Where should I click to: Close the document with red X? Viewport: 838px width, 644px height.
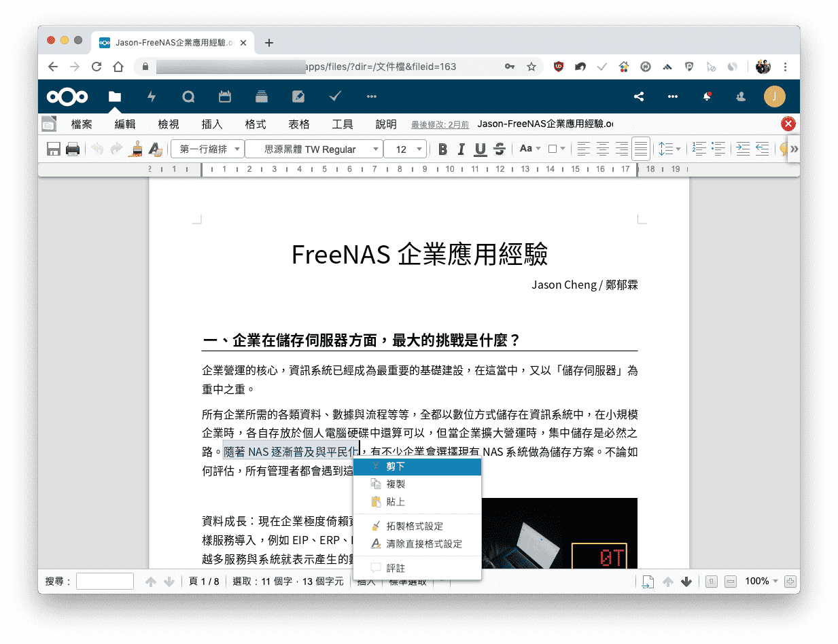[788, 124]
